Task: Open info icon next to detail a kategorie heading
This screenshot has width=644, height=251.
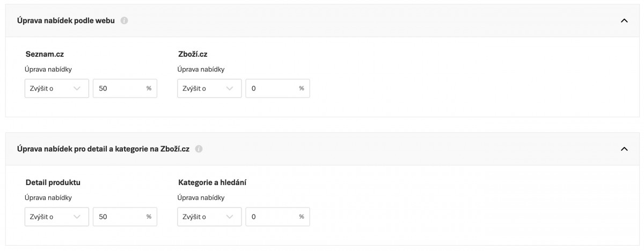Action: tap(199, 149)
